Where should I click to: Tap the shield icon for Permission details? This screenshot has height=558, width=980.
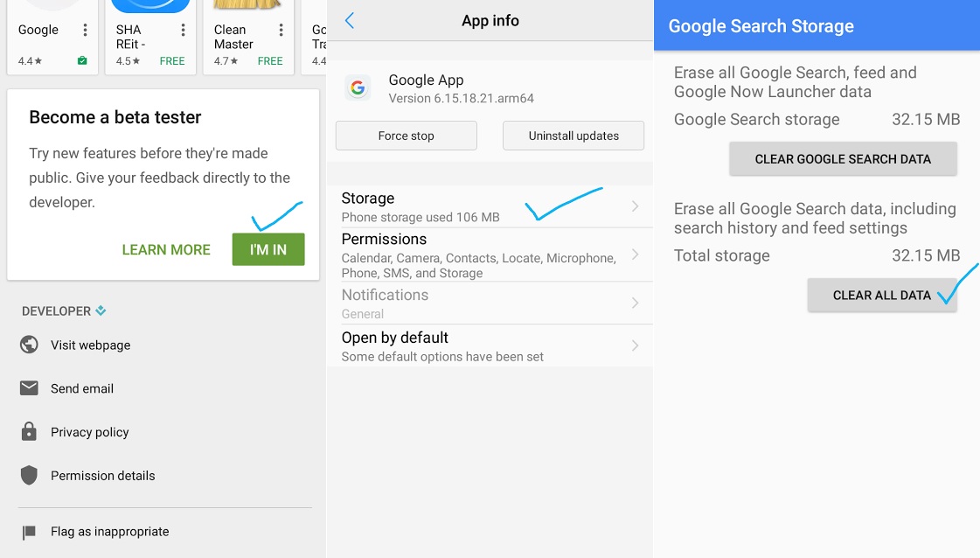click(x=29, y=476)
